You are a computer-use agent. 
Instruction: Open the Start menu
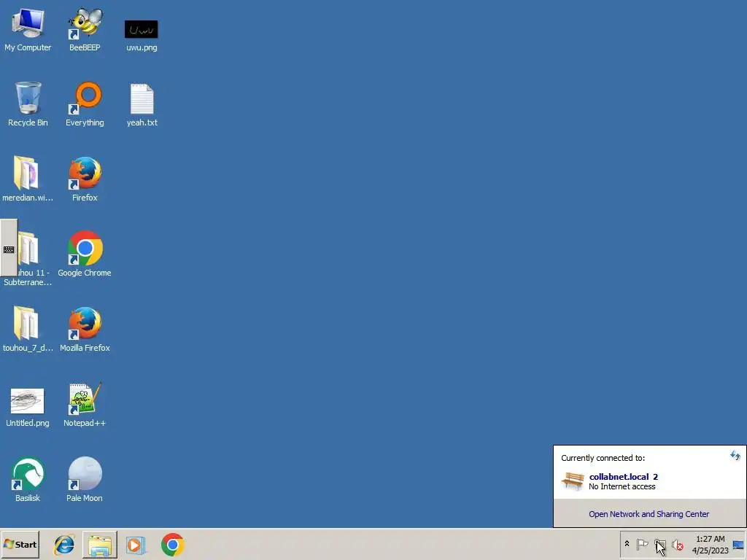click(x=20, y=545)
